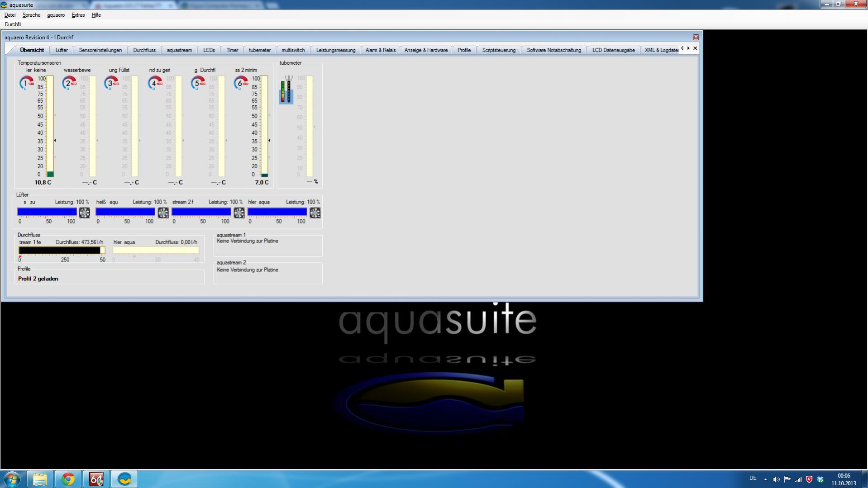868x488 pixels.
Task: Open Windows Explorer from taskbar
Action: click(x=40, y=479)
